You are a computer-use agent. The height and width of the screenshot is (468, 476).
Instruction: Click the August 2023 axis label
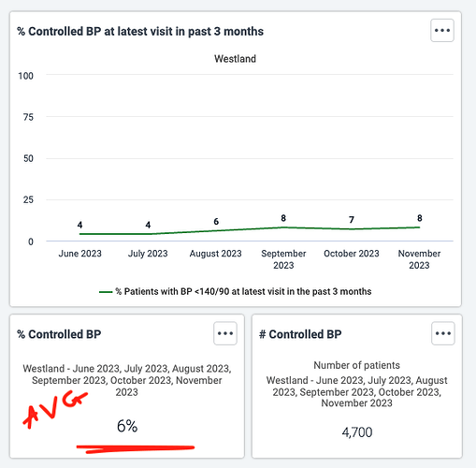coord(216,254)
